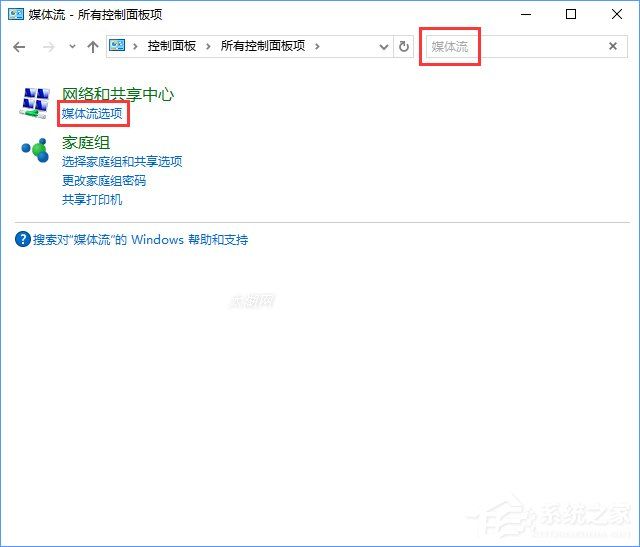Viewport: 640px width, 547px height.
Task: Select 控制面板 breadcrumb
Action: pos(172,46)
